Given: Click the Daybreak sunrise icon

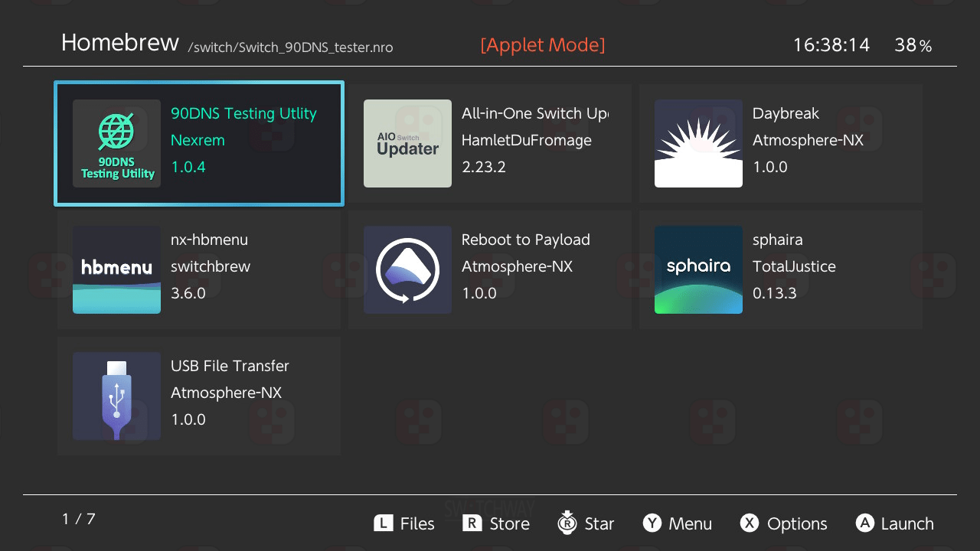Looking at the screenshot, I should [698, 143].
